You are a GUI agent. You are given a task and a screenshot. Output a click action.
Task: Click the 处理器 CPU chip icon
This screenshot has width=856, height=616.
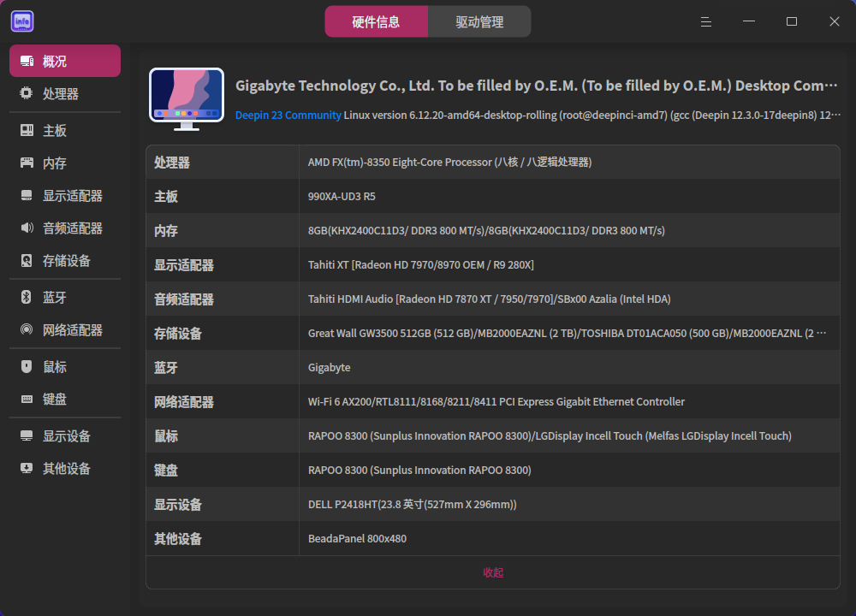27,93
